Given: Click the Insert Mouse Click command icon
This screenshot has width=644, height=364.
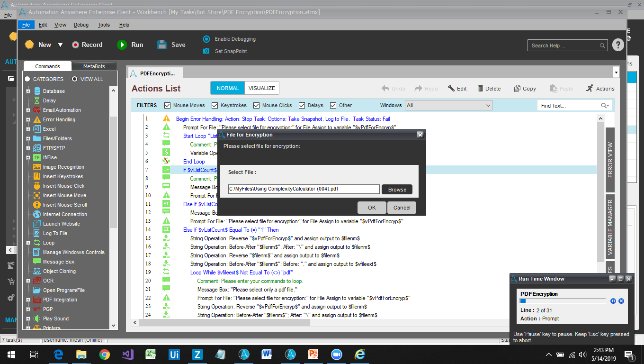Looking at the screenshot, I should [x=37, y=186].
